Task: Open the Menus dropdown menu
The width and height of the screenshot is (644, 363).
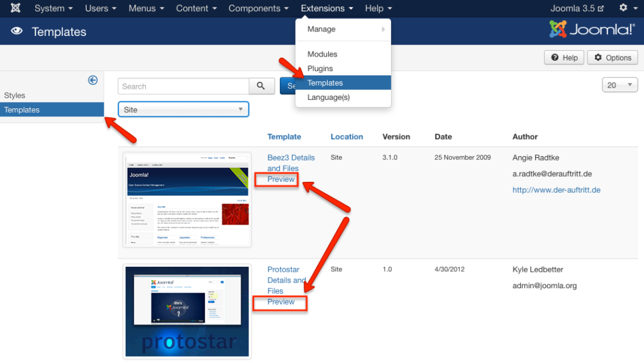Action: tap(146, 8)
